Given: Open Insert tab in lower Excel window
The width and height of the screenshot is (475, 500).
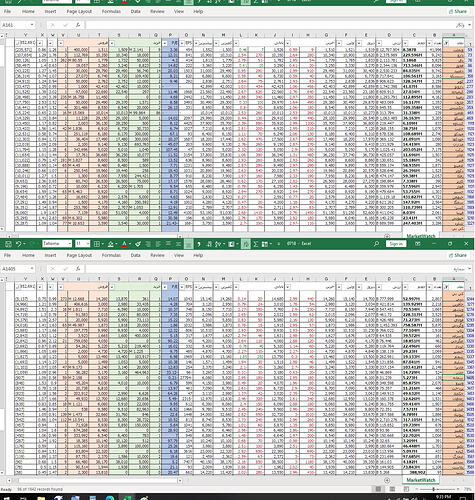Looking at the screenshot, I should coord(50,255).
